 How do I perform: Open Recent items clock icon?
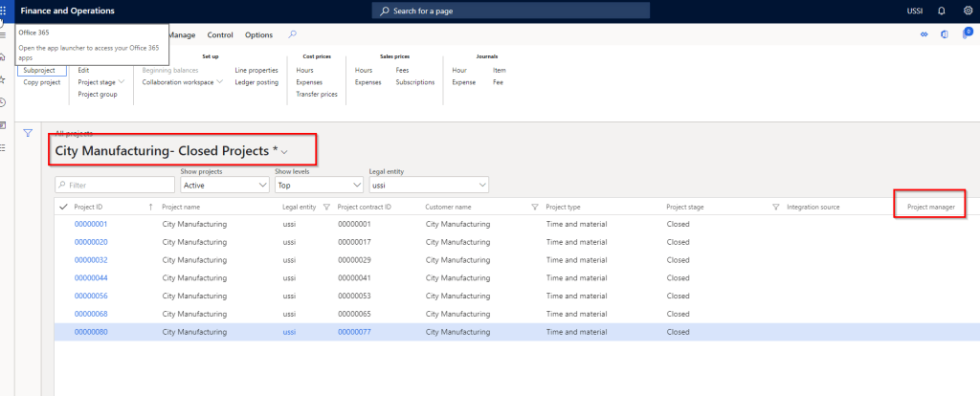click(4, 102)
